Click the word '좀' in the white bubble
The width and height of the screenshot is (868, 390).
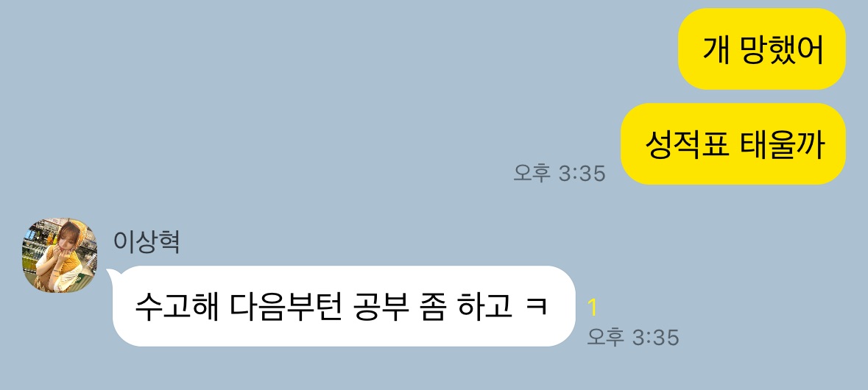(x=432, y=306)
